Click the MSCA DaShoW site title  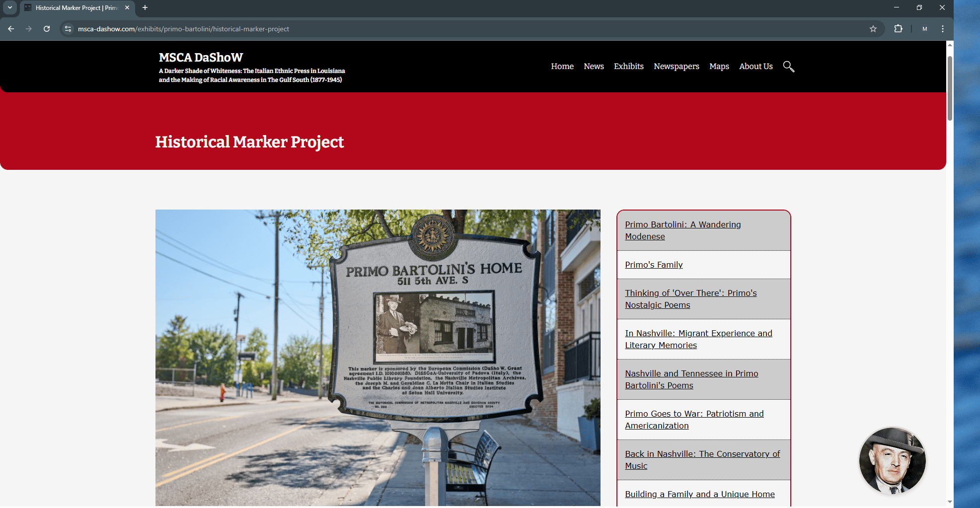pyautogui.click(x=201, y=58)
